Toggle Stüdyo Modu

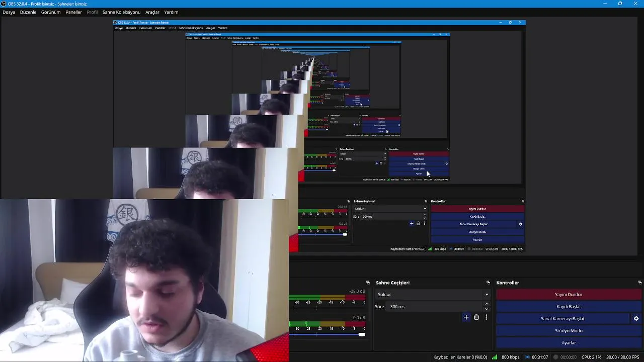pos(569,330)
